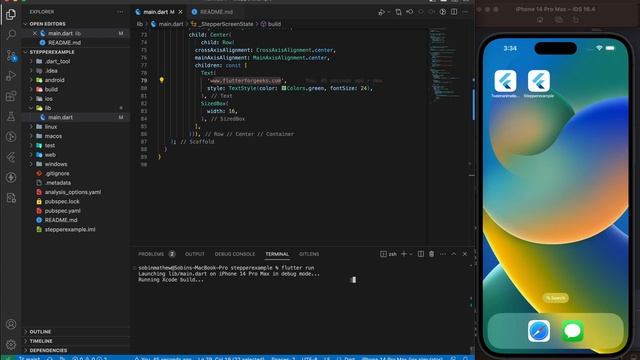Open Explorer Views and More Actions ellipsis
The height and width of the screenshot is (360, 640).
(120, 12)
